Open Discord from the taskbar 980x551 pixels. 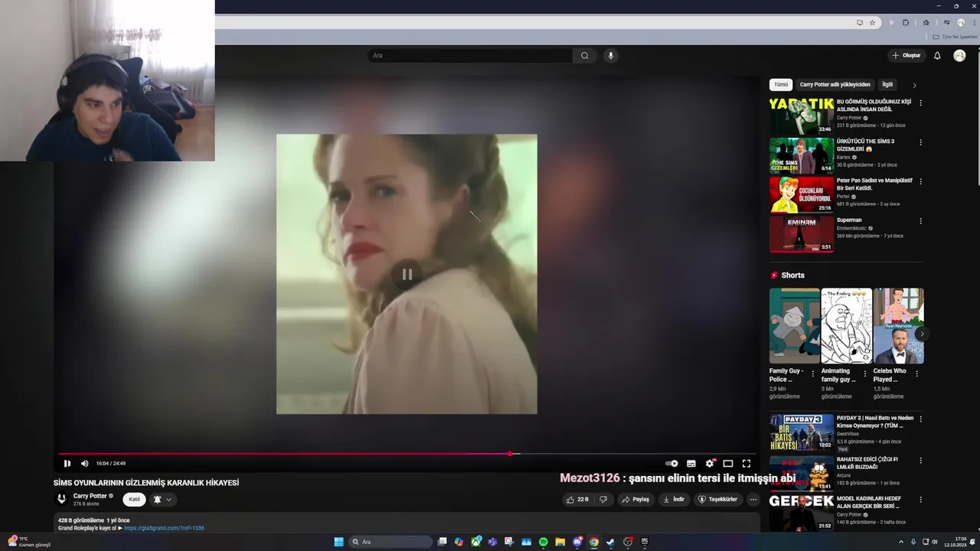point(577,542)
